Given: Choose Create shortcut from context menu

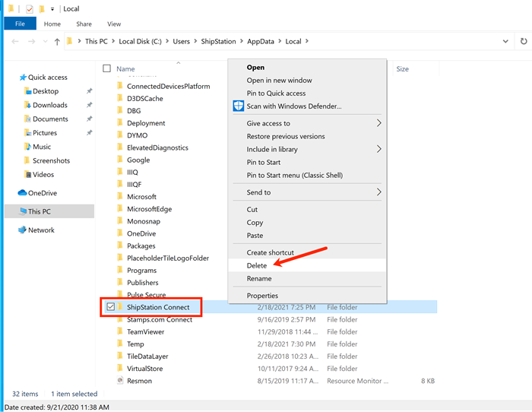Looking at the screenshot, I should [271, 253].
